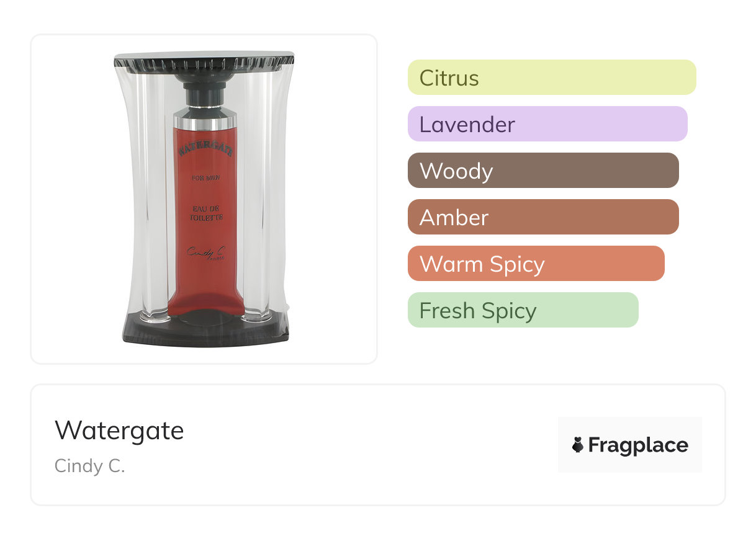Image resolution: width=756 pixels, height=536 pixels.
Task: Open the Cindy C. brand name
Action: 90,466
